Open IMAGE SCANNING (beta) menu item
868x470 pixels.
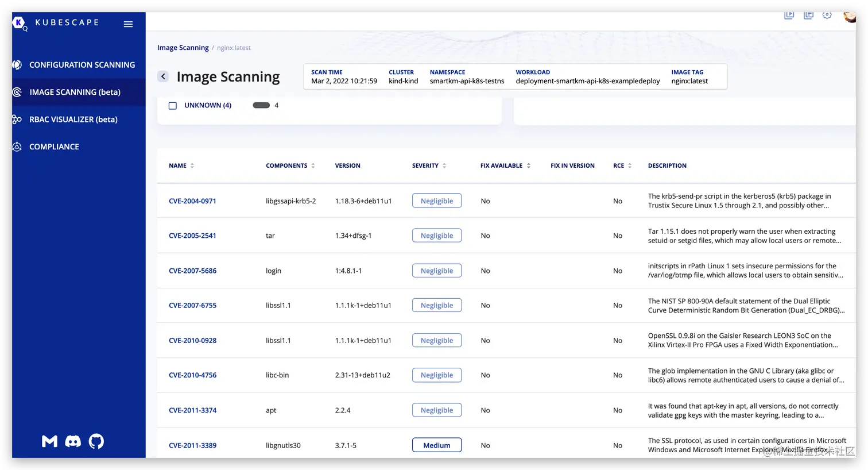coord(75,92)
